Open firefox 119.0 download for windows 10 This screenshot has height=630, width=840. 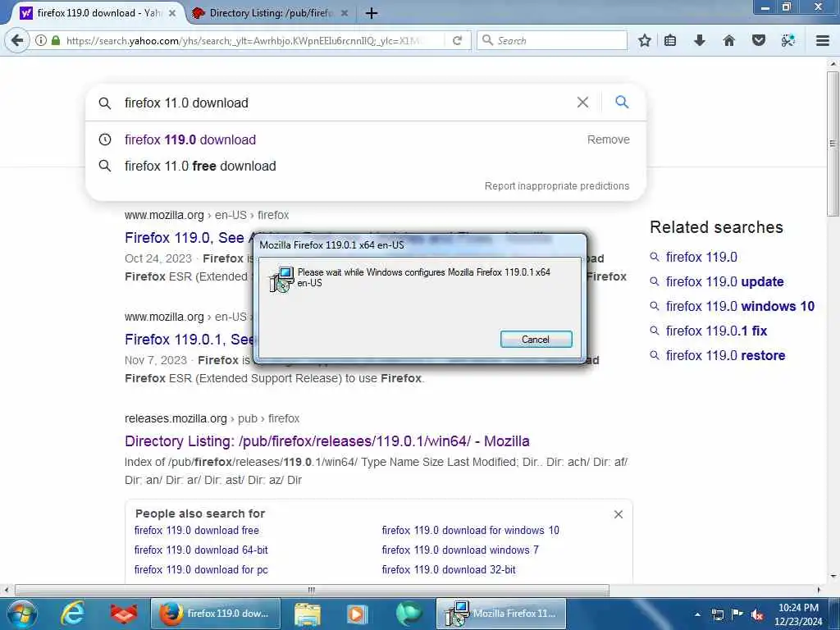click(x=470, y=531)
